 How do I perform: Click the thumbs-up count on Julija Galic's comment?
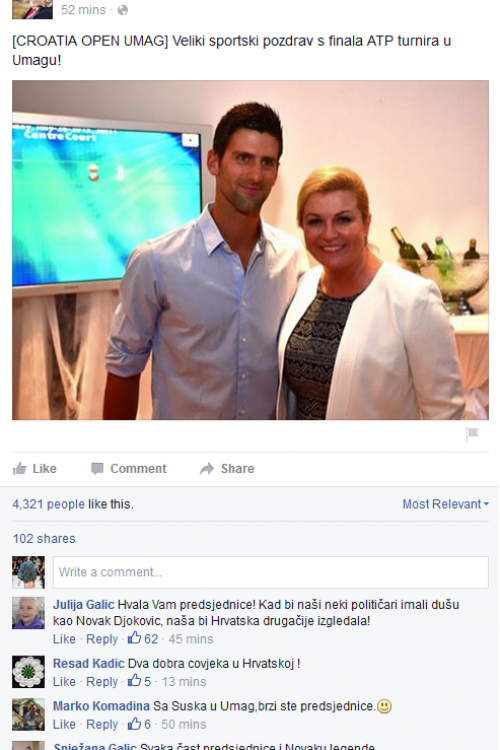point(143,639)
